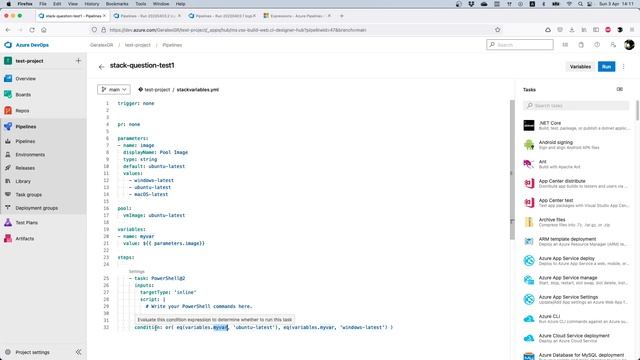This screenshot has height=360, width=640.
Task: Open a new browser tab
Action: coord(342,16)
